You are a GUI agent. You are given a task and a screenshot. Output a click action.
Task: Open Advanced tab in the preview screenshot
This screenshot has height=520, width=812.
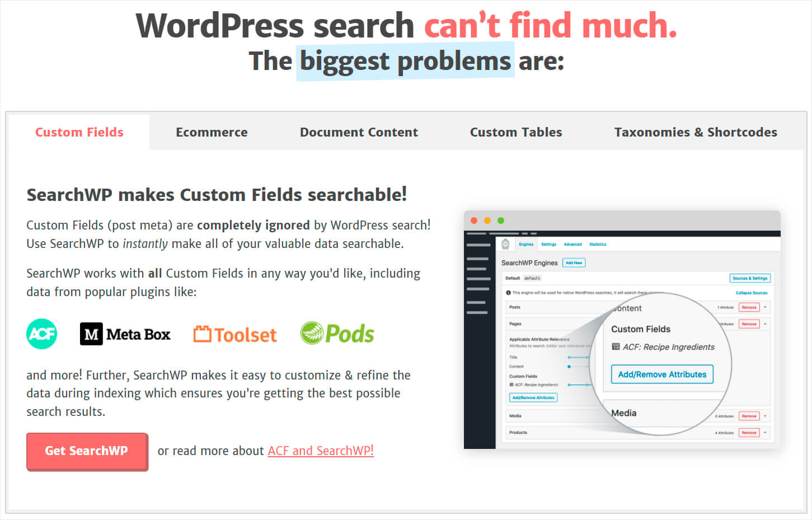pos(572,244)
